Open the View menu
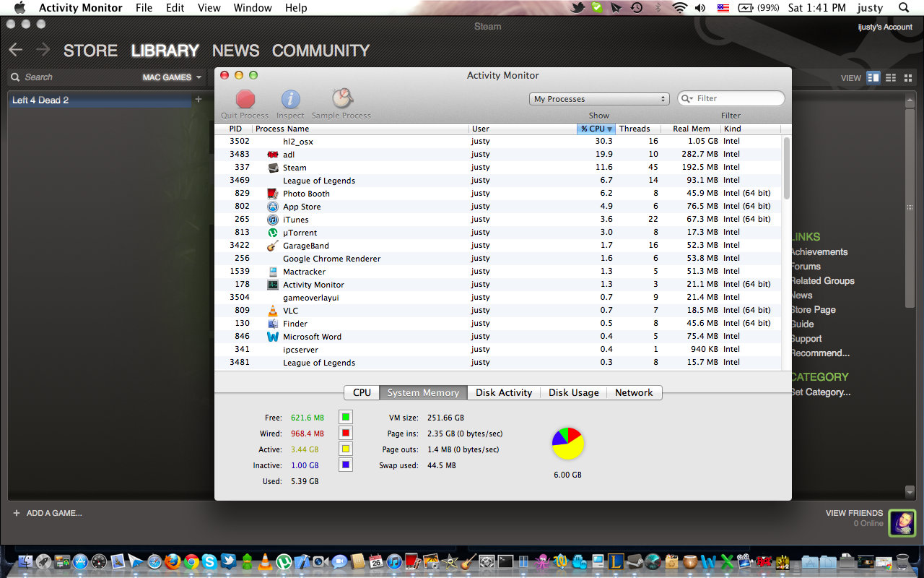The image size is (924, 578). tap(209, 8)
